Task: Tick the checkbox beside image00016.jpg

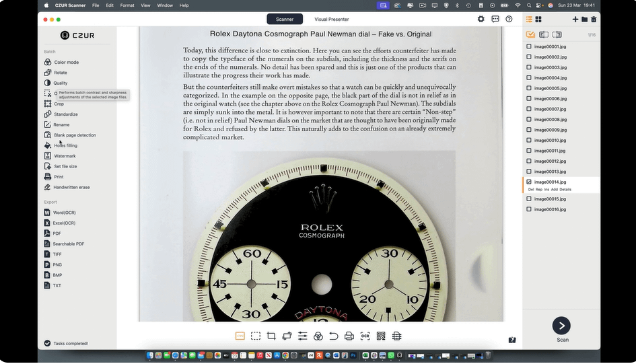Action: 529,209
